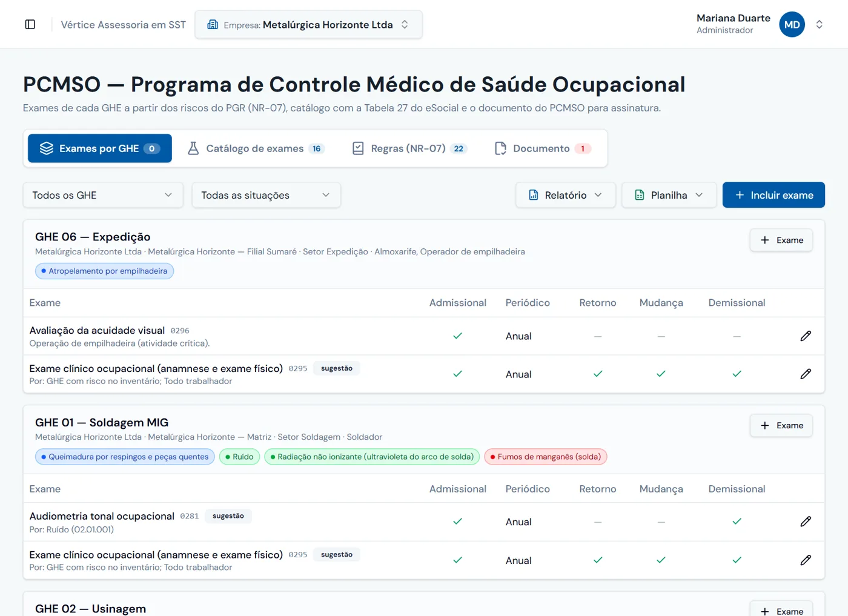The image size is (848, 616).
Task: Open the Empresa company selector
Action: coord(308,25)
